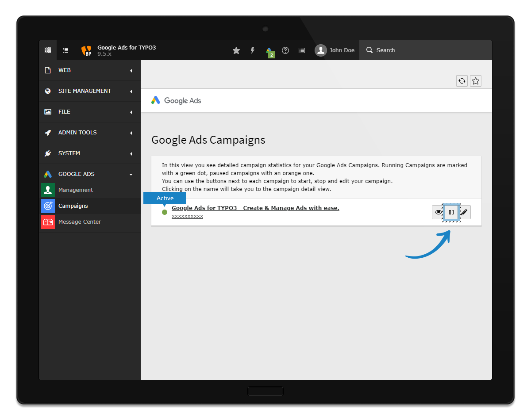Expand the WEB module group

[x=90, y=70]
